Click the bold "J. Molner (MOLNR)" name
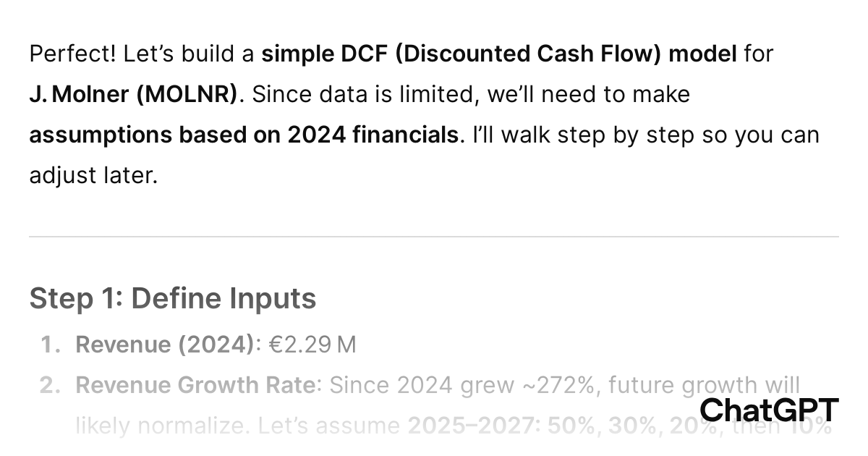This screenshot has height=456, width=868. point(133,94)
